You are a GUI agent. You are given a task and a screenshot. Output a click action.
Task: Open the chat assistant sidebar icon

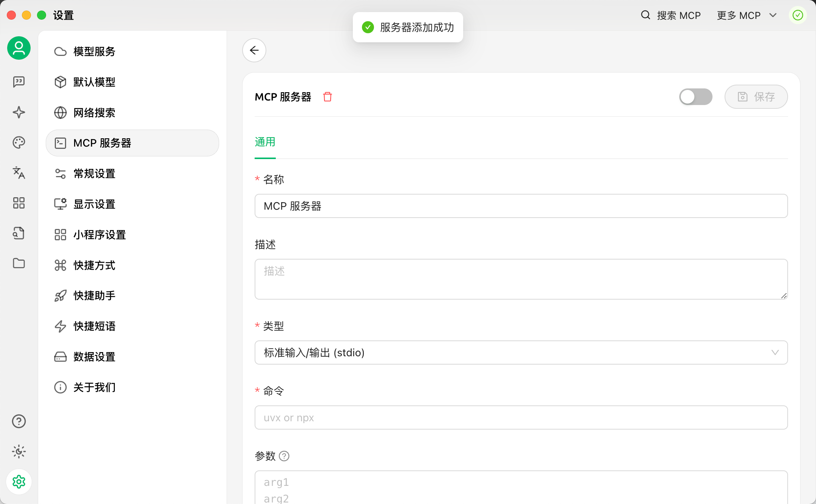[x=19, y=82]
